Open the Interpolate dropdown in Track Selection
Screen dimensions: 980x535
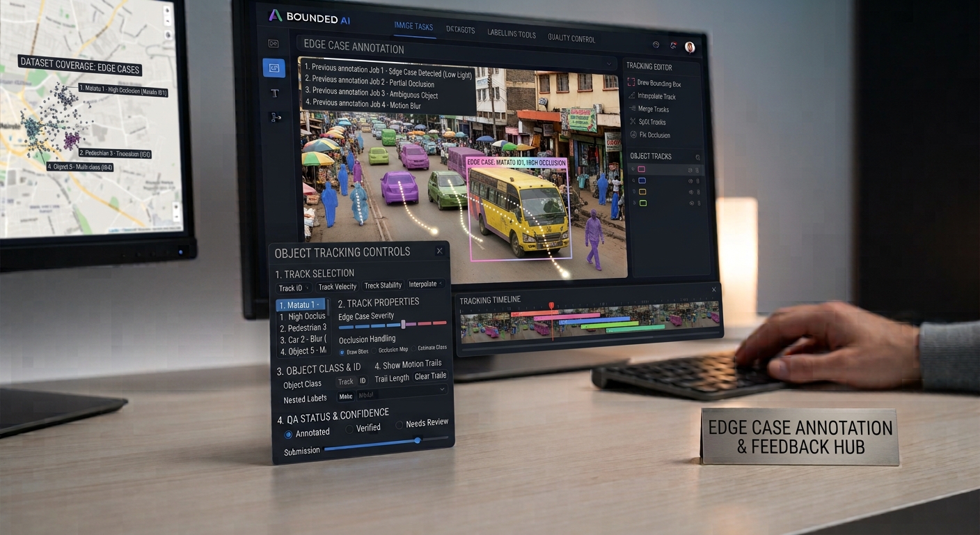pyautogui.click(x=426, y=284)
